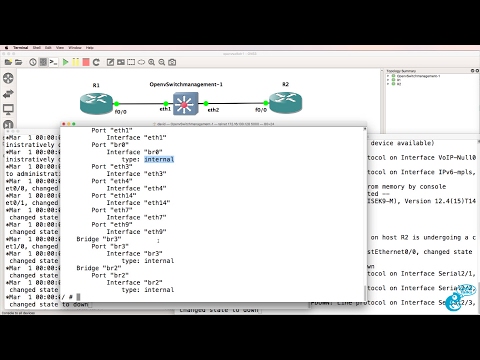
Task: Open the Shell menu in menu bar
Action: 37,48
